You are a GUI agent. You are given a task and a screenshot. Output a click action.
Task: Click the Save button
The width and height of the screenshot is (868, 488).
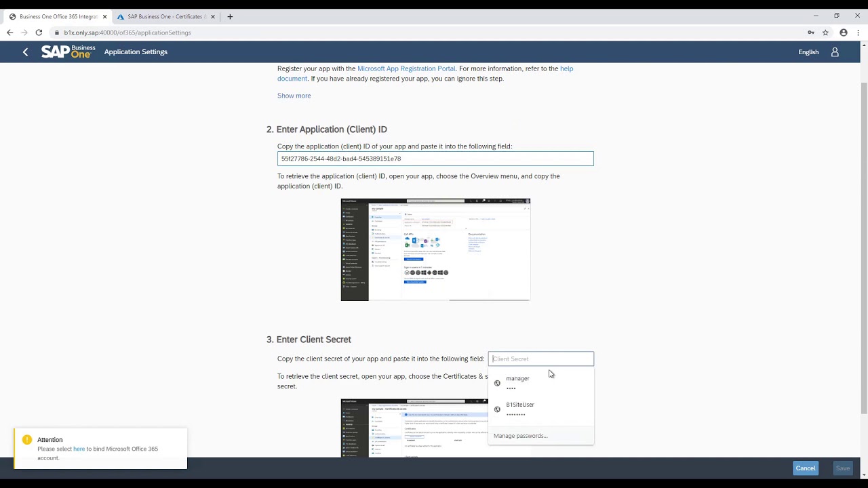843,468
